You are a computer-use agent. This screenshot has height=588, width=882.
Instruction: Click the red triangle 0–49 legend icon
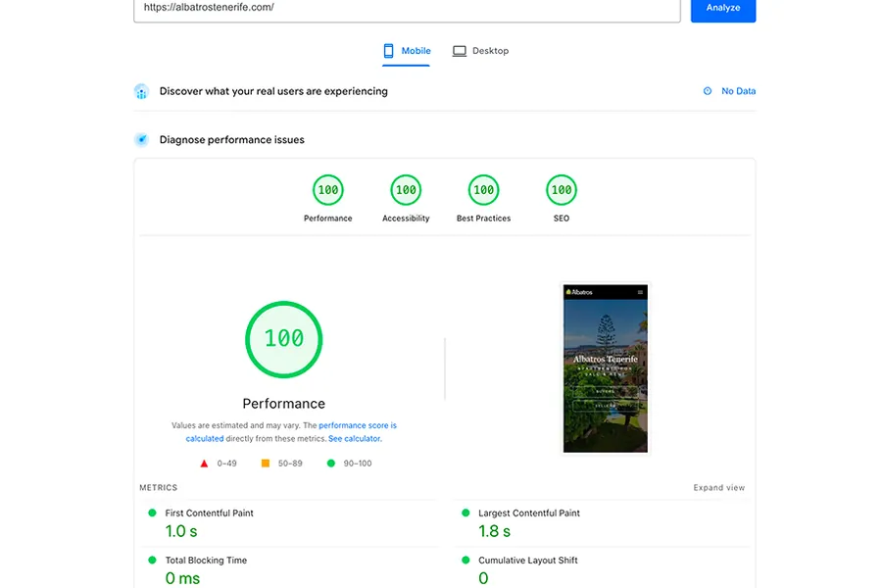click(204, 464)
